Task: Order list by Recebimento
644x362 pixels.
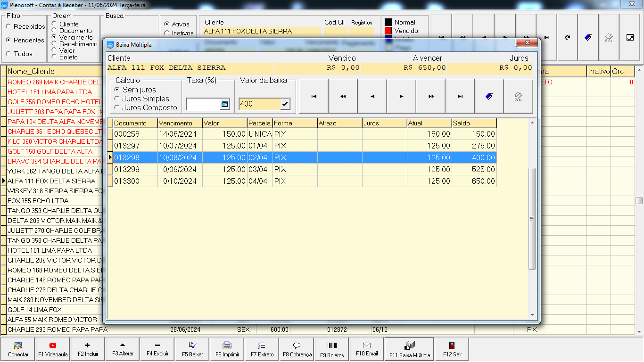Action: click(x=74, y=44)
